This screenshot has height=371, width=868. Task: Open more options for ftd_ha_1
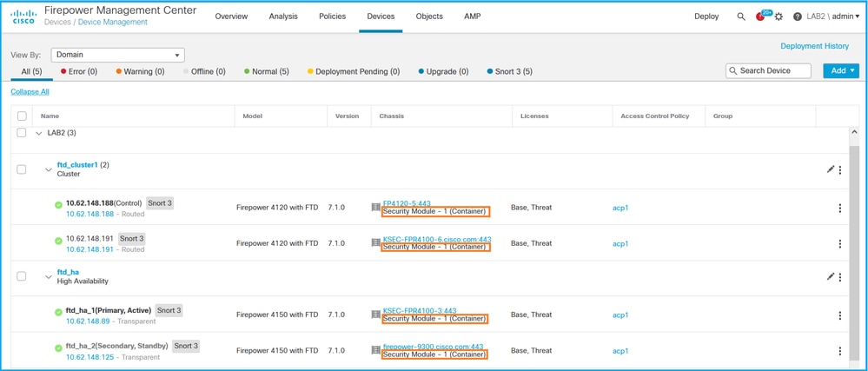tap(840, 315)
